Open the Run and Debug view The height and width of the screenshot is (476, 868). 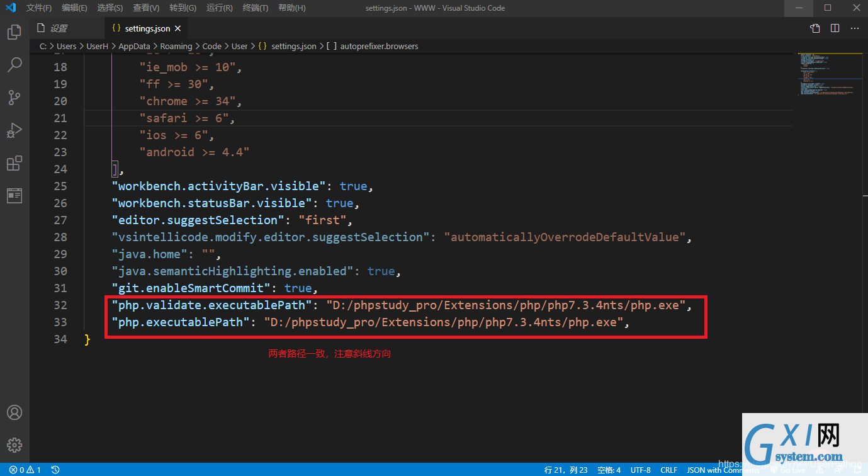(x=14, y=130)
